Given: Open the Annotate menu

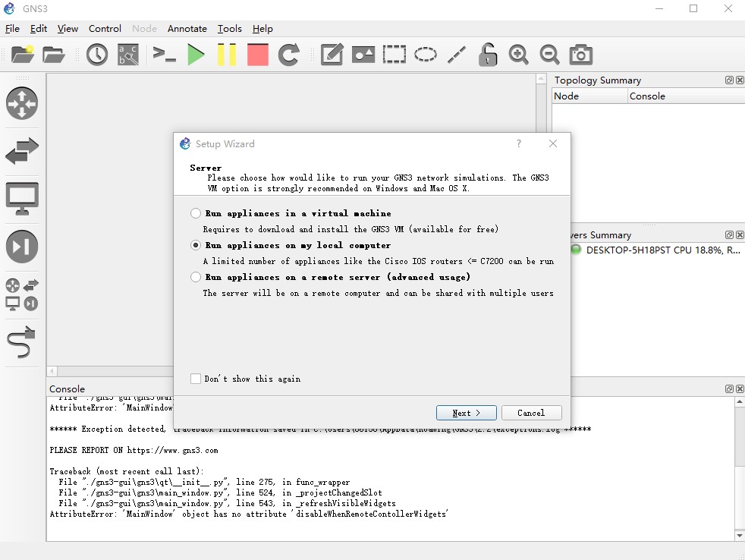Looking at the screenshot, I should point(187,29).
